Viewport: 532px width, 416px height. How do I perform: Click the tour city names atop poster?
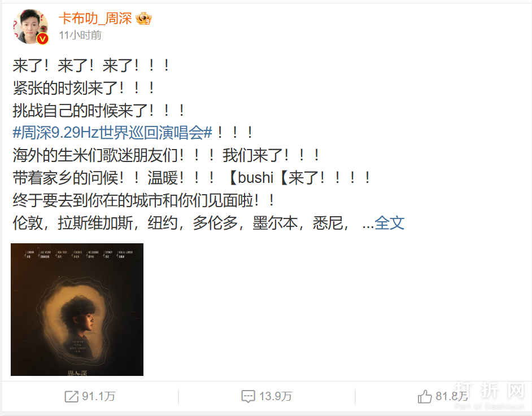point(77,254)
